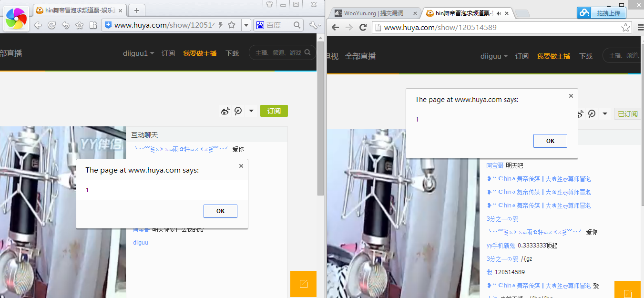This screenshot has height=298, width=644.
Task: Toggle lightning speed mode icon in left address bar
Action: tap(220, 25)
